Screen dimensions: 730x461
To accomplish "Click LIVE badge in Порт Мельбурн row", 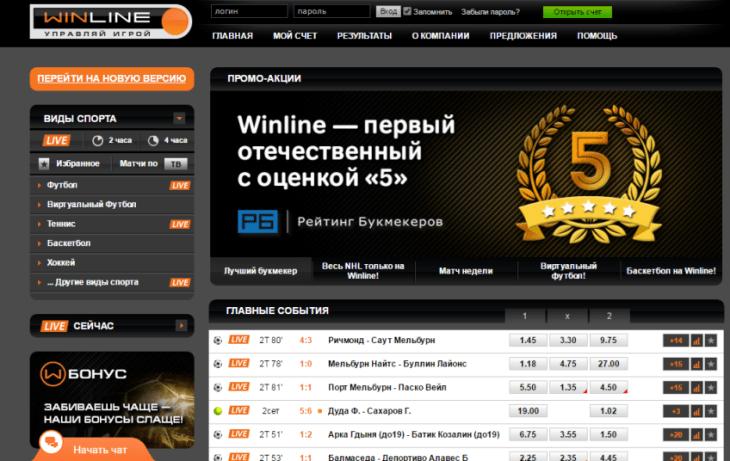I will pos(239,387).
